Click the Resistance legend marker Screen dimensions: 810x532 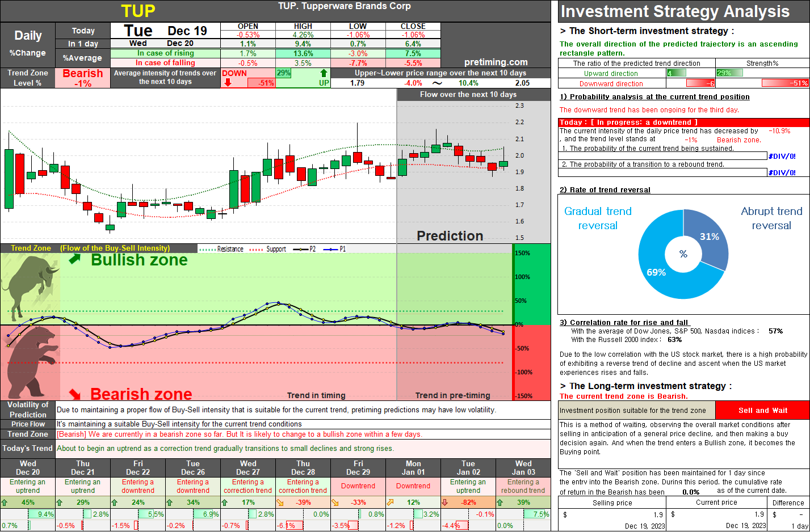pos(208,249)
